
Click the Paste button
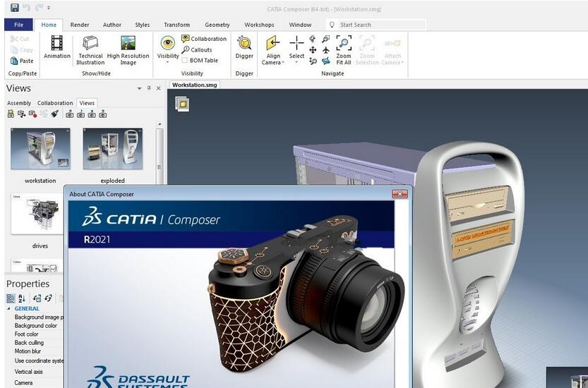pos(22,61)
